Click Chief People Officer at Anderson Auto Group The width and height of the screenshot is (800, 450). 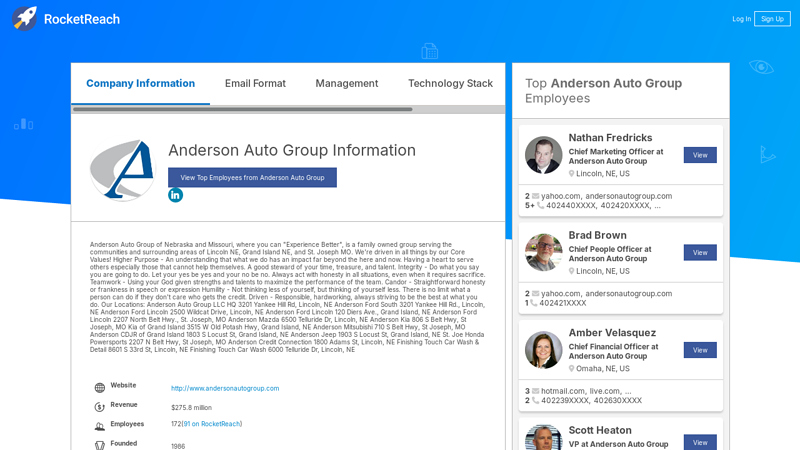[x=610, y=254]
